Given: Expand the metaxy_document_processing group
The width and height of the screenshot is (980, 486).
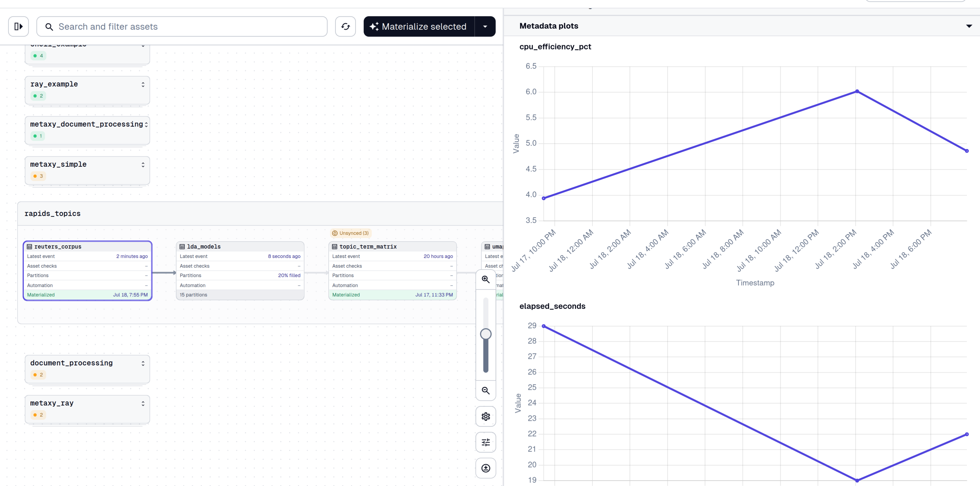Looking at the screenshot, I should (x=146, y=124).
